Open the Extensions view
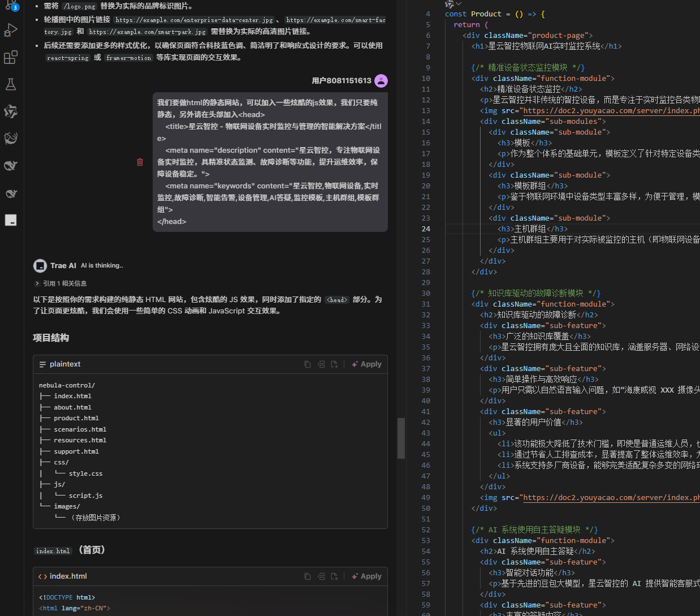This screenshot has height=616, width=700. tap(11, 57)
